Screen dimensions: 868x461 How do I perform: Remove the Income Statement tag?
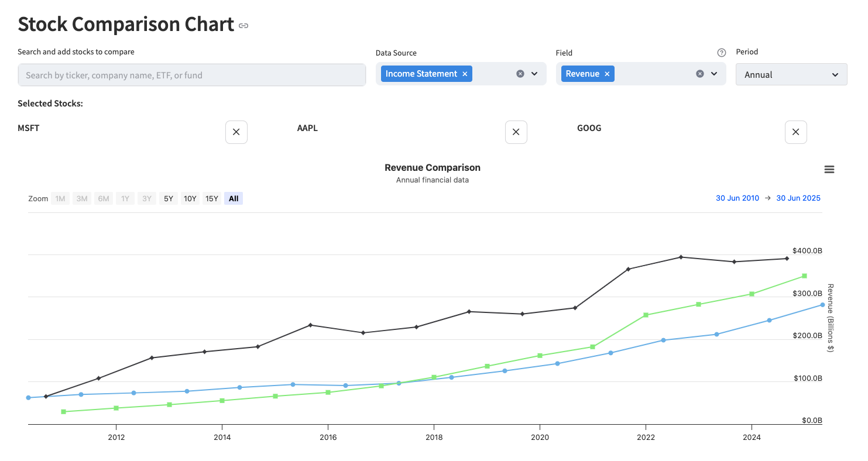point(465,74)
